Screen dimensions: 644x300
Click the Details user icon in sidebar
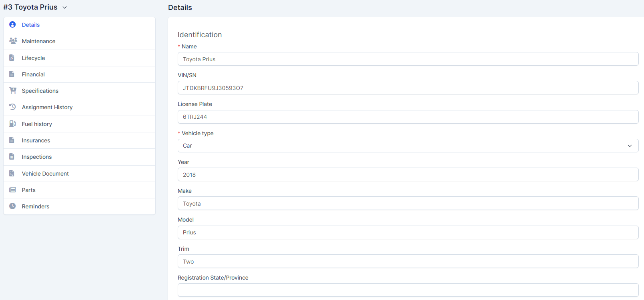[x=12, y=25]
